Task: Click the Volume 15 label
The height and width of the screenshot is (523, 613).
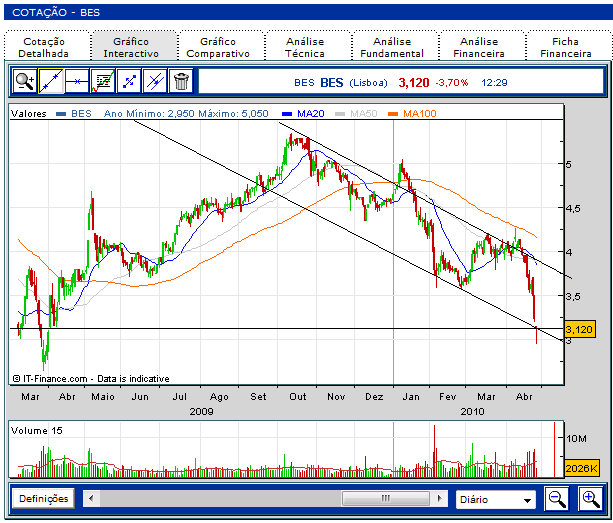Action: point(36,431)
